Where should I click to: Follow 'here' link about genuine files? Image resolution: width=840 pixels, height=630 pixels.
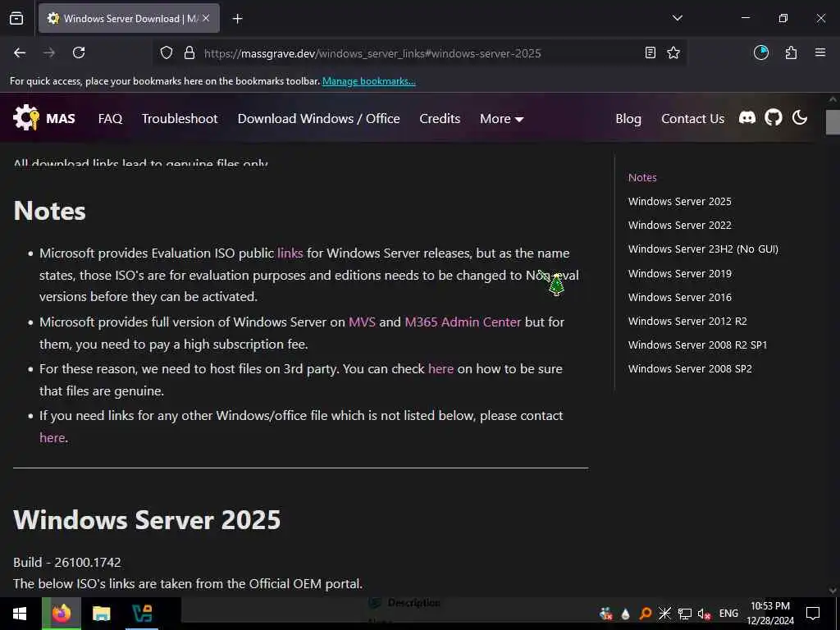[x=441, y=368]
